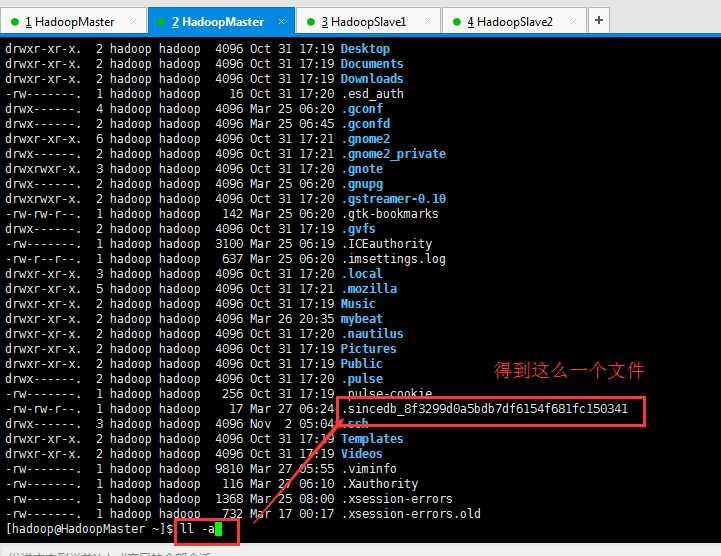This screenshot has width=721, height=556.
Task: Click permissions -rw-r--r--. of the .imsettings.log row
Action: coord(43,259)
